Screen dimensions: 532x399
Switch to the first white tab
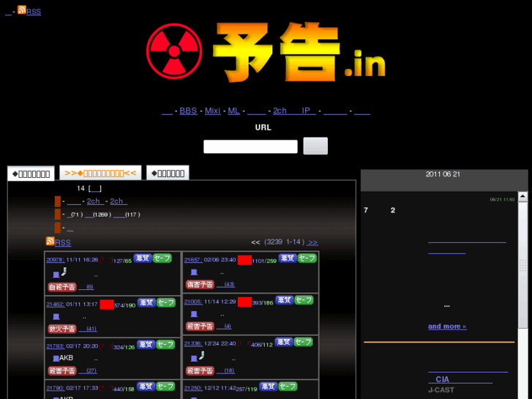[31, 174]
